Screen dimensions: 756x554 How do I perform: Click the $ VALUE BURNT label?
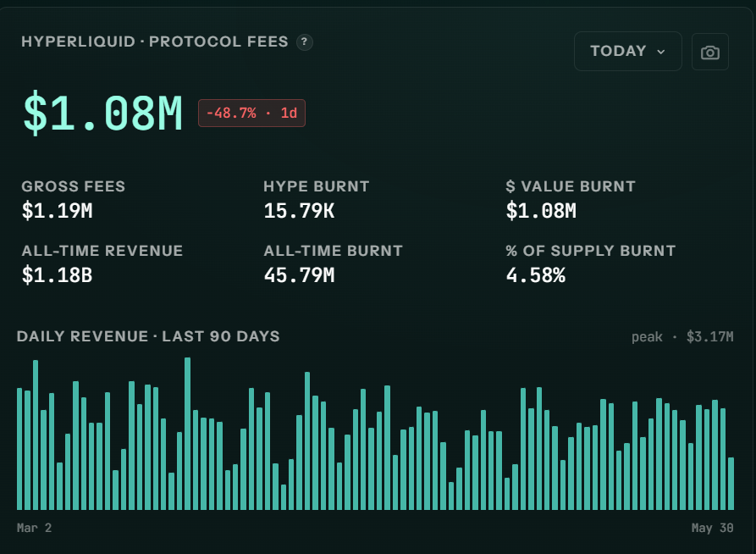click(x=571, y=186)
